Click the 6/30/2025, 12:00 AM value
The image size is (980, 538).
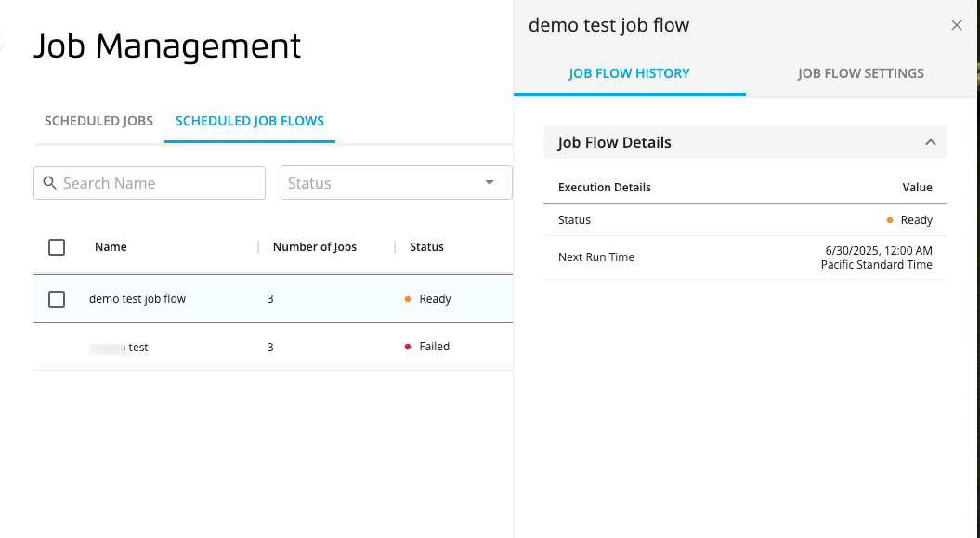pyautogui.click(x=879, y=251)
